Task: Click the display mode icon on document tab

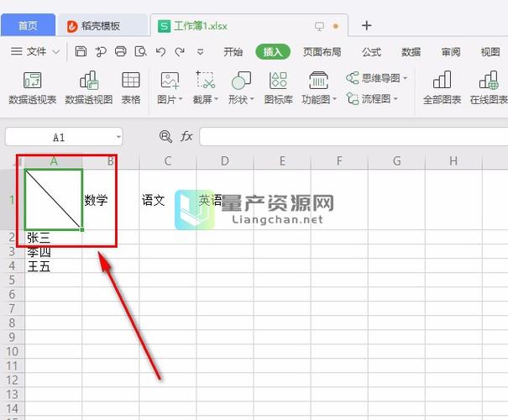Action: coord(319,26)
